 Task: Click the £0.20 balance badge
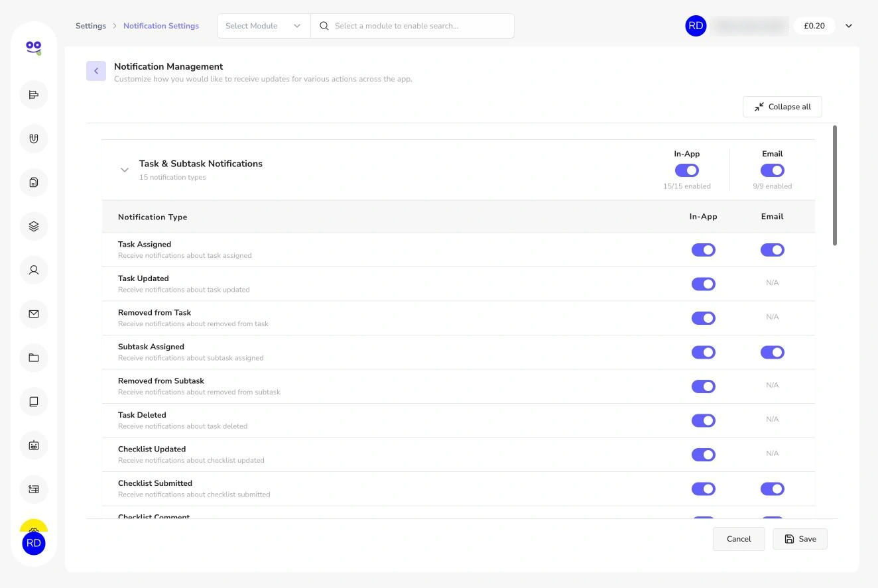point(814,26)
